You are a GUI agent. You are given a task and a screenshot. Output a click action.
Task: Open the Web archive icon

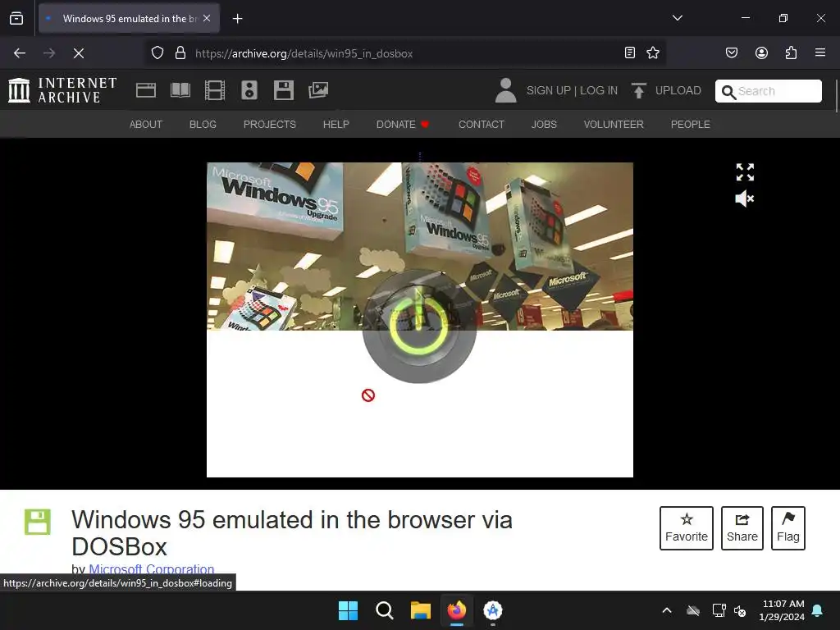click(146, 90)
